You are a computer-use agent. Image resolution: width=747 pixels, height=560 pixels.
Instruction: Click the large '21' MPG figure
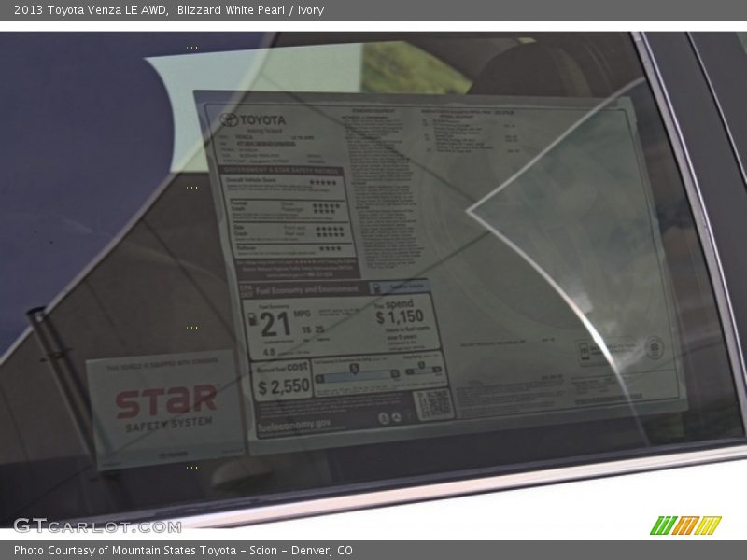coord(275,324)
